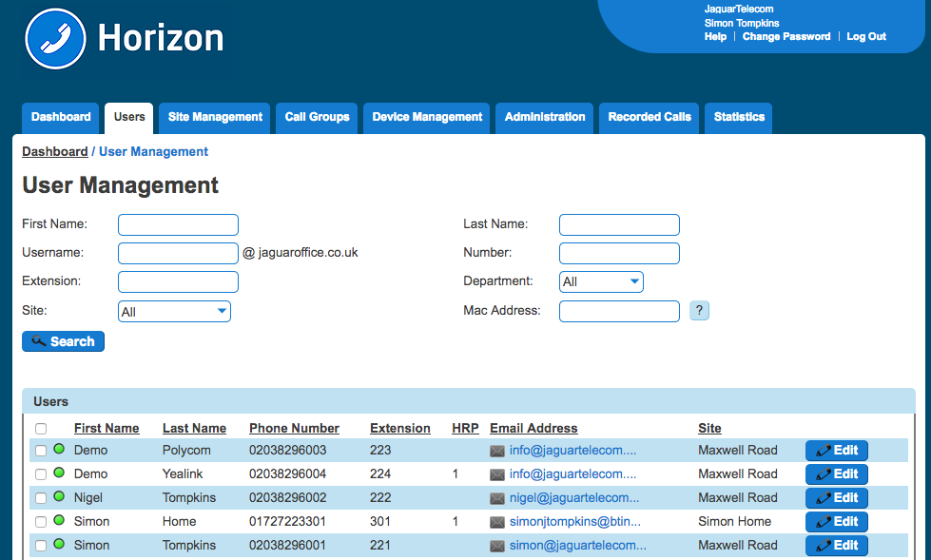Open the Department dropdown
The height and width of the screenshot is (560, 931).
[x=602, y=281]
